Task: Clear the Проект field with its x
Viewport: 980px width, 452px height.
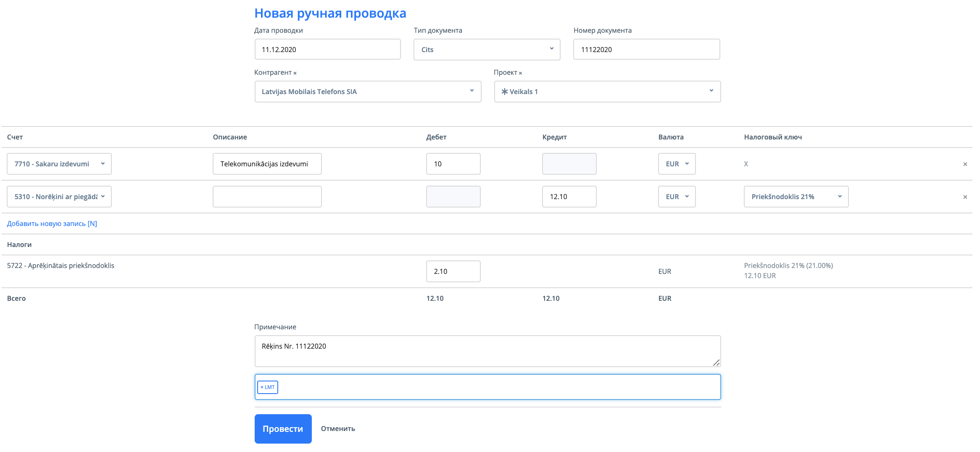Action: tap(520, 73)
